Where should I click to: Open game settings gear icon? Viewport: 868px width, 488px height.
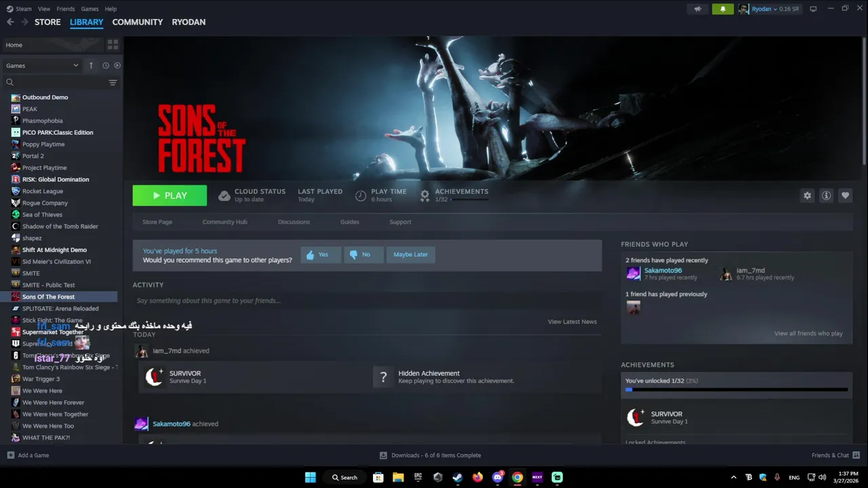[x=807, y=195]
